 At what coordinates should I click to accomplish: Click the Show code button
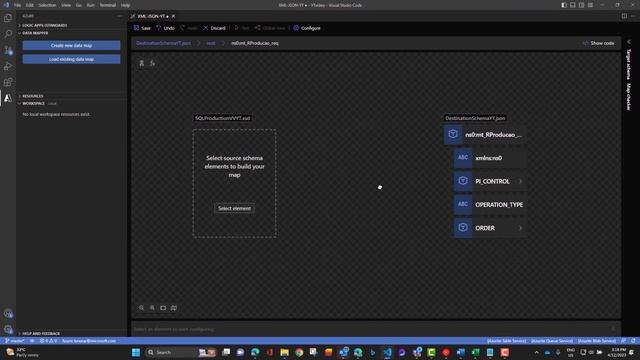point(598,43)
